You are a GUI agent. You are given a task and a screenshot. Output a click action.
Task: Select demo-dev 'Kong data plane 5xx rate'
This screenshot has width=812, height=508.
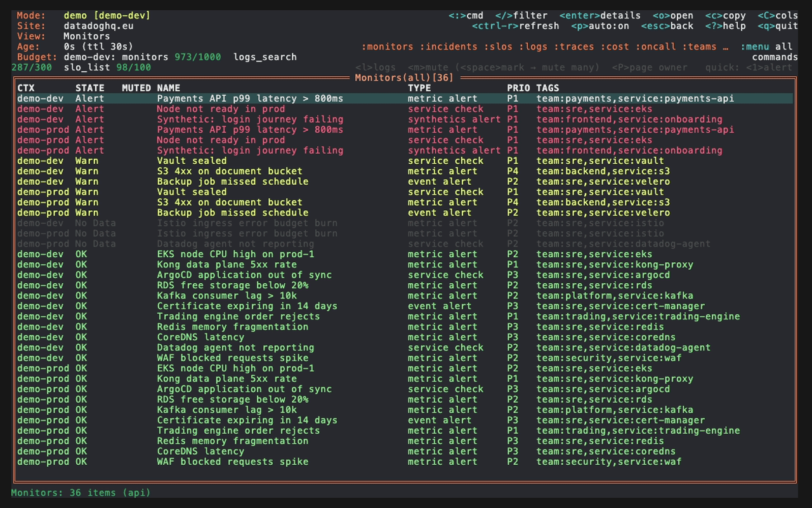click(405, 265)
